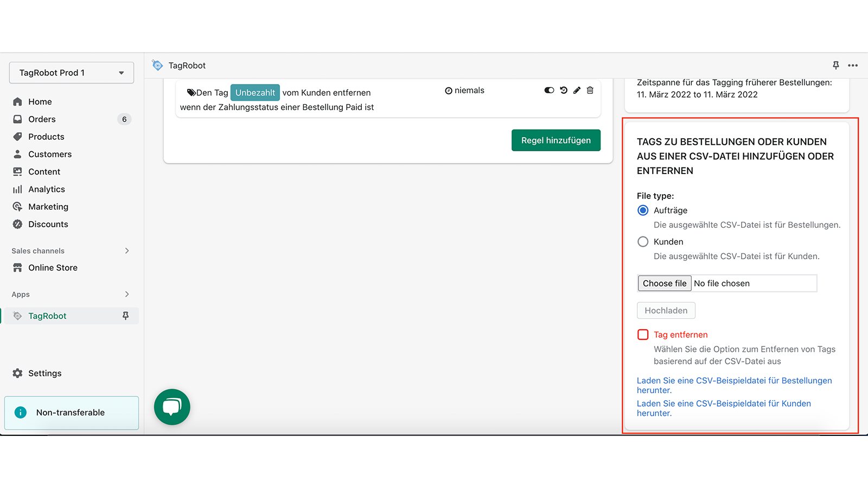Open the TagRobot Prod 1 store dropdown

[72, 73]
